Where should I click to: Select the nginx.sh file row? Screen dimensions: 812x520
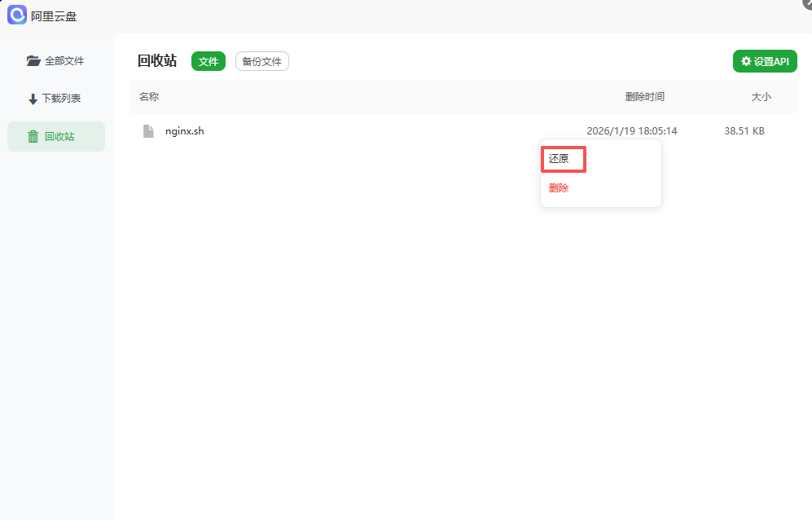186,130
